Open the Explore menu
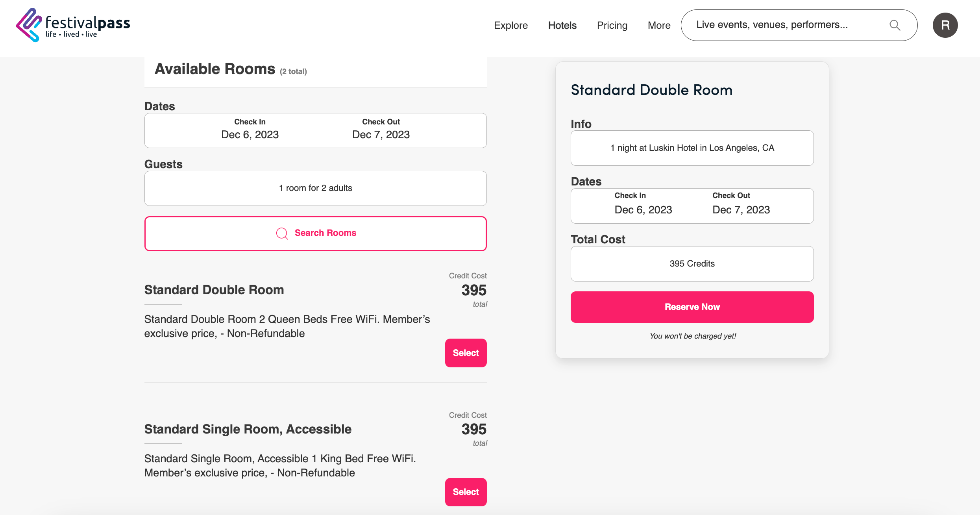 coord(510,25)
